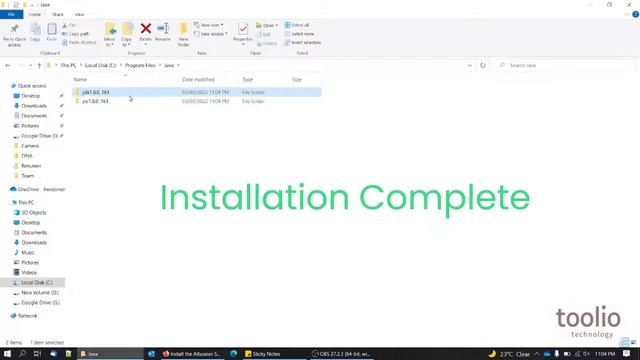
Task: Open pinned Downloads under Quick access
Action: [34, 106]
